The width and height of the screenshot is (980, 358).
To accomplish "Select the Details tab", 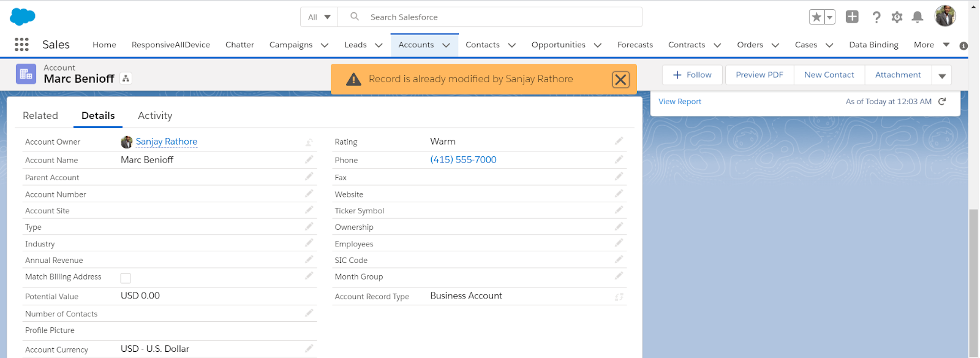I will pos(98,115).
